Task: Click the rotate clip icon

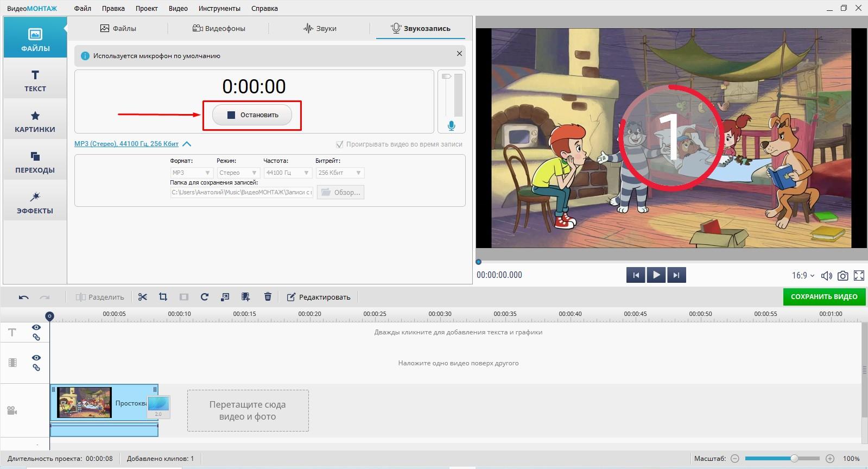Action: pyautogui.click(x=204, y=297)
